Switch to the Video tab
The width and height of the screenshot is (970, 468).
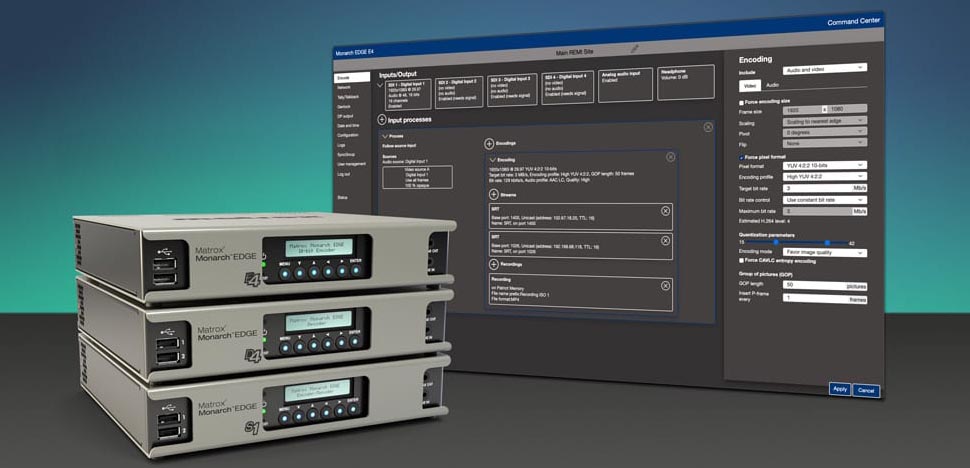(749, 85)
